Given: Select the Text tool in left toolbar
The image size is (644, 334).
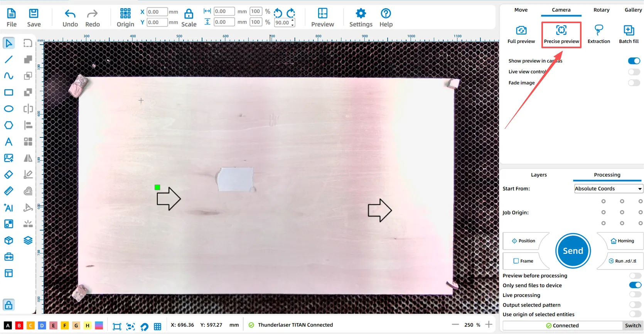Looking at the screenshot, I should click(x=8, y=142).
